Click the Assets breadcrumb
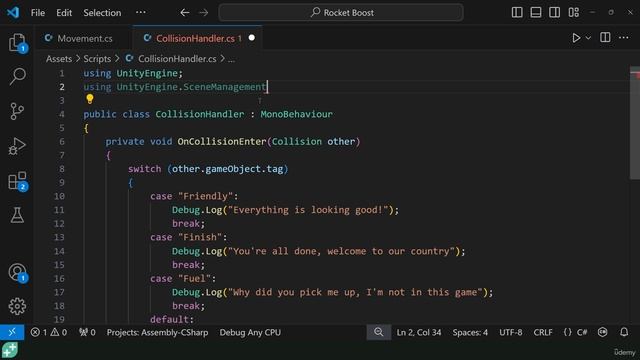 (x=59, y=59)
